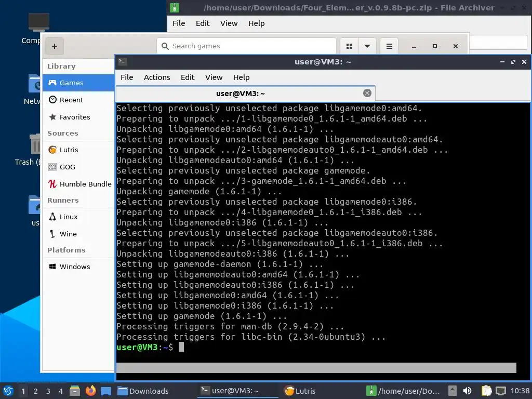
Task: Switch to the Downloads taskbar window
Action: (x=155, y=391)
